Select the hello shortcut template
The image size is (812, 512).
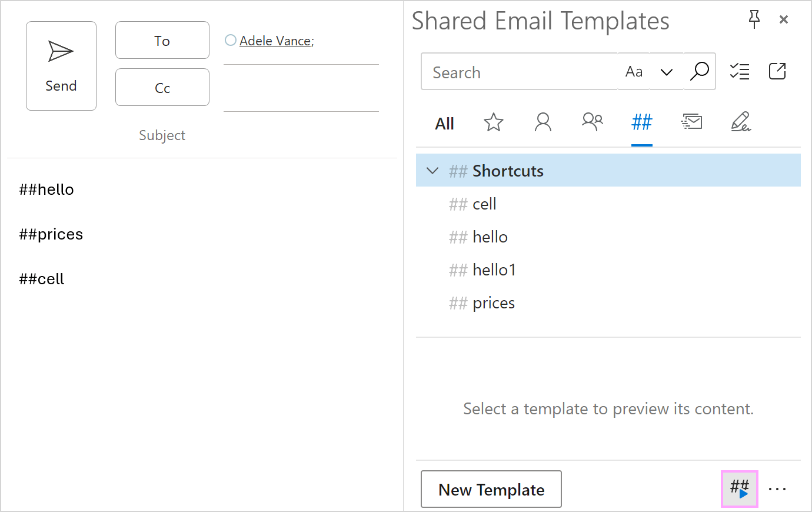608,237
